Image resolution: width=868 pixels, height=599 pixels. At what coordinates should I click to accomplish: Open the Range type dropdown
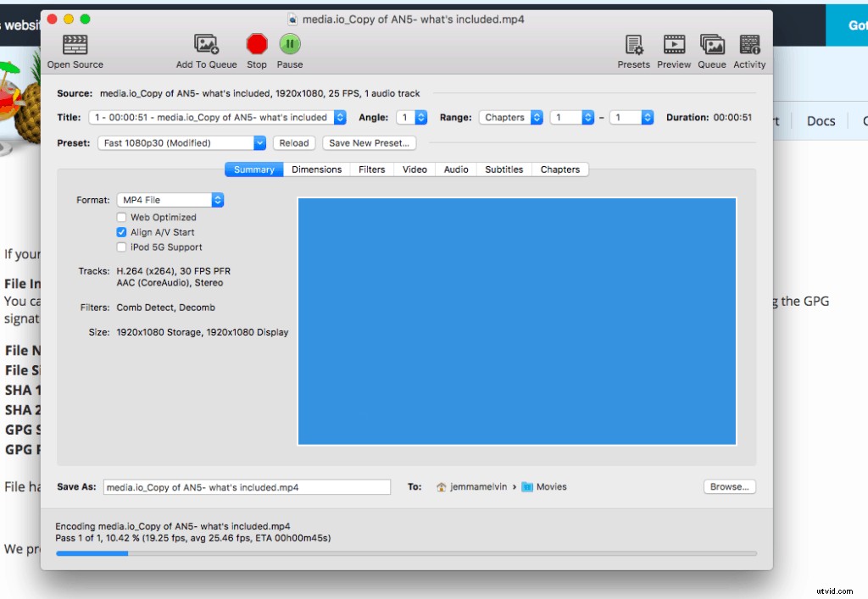510,117
